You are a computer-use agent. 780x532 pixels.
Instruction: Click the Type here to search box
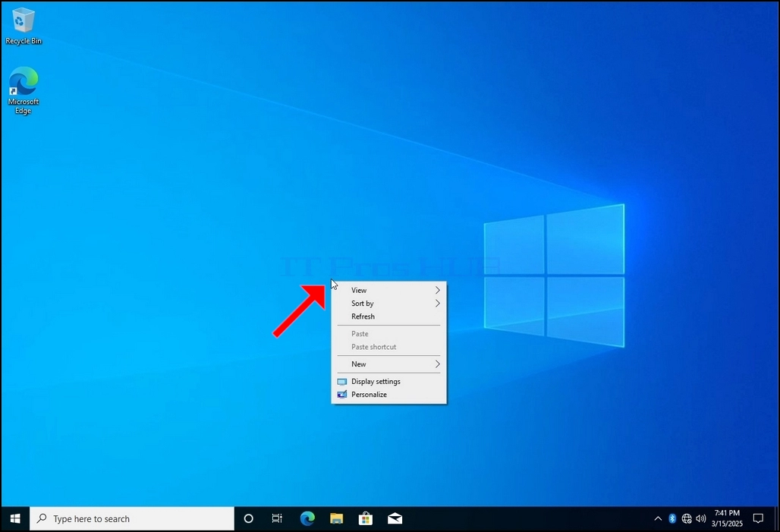point(132,518)
